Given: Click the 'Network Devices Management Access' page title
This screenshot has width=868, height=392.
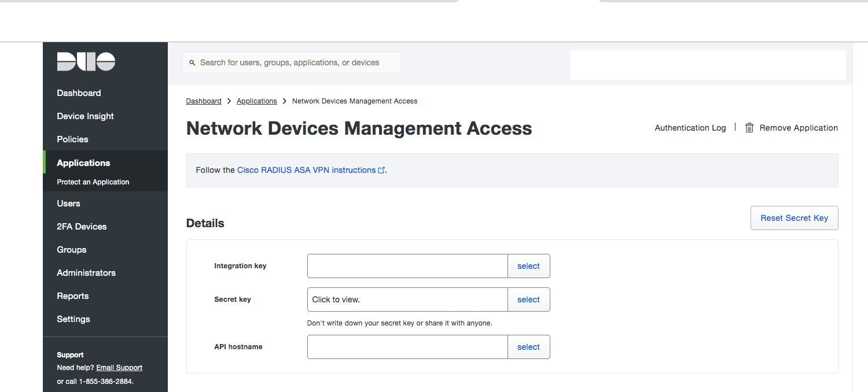Looking at the screenshot, I should [x=359, y=128].
